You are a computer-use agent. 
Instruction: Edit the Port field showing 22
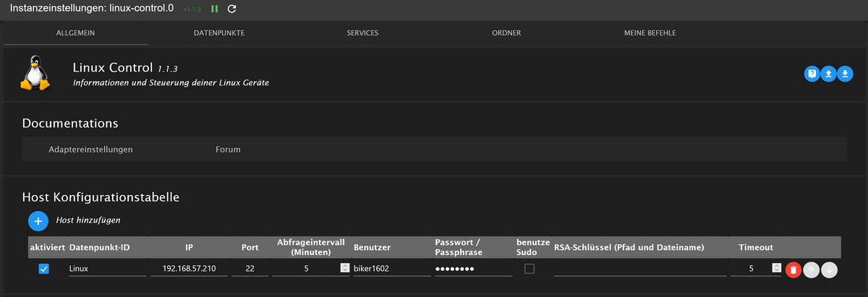tap(250, 269)
